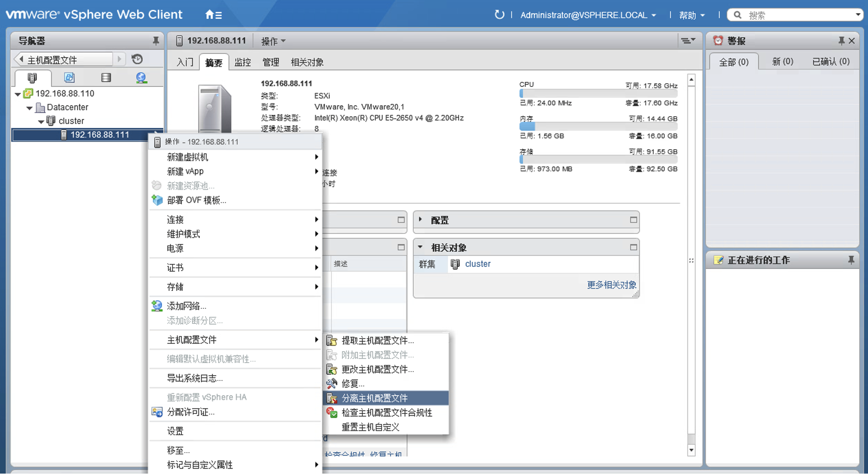Click the summary scrollbar down arrow
Image resolution: width=868 pixels, height=474 pixels.
point(691,450)
